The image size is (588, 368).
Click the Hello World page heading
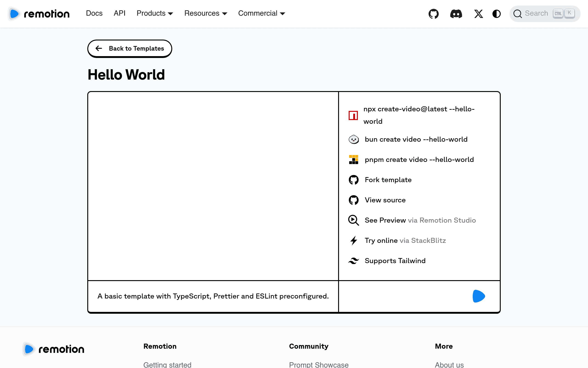pos(126,75)
